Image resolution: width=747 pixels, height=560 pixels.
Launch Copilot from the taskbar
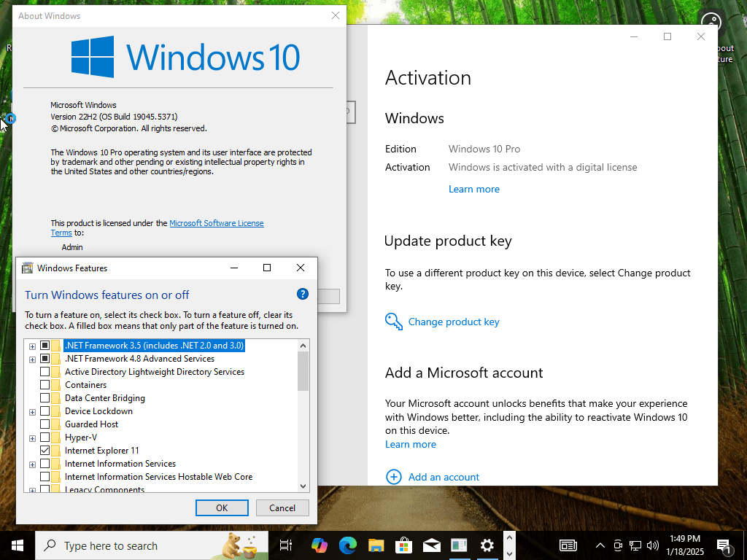point(320,545)
